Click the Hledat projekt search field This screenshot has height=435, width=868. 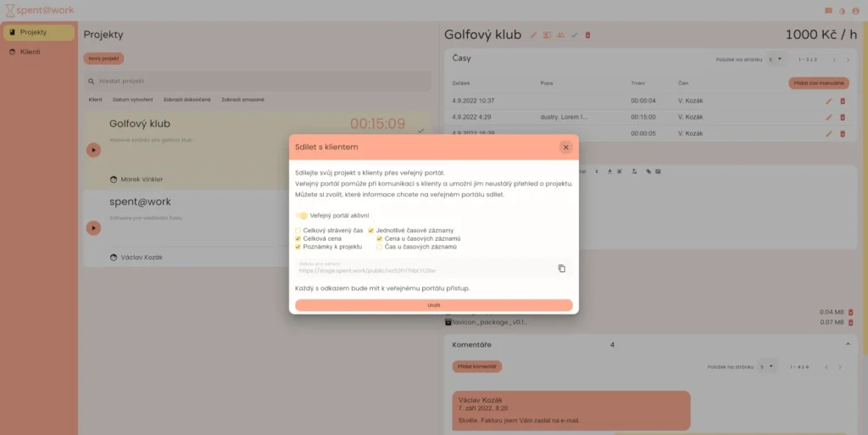(x=258, y=81)
